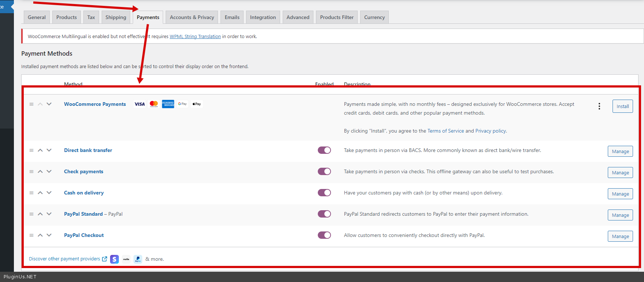Click the Apple Pay logo
This screenshot has height=282, width=644.
197,104
